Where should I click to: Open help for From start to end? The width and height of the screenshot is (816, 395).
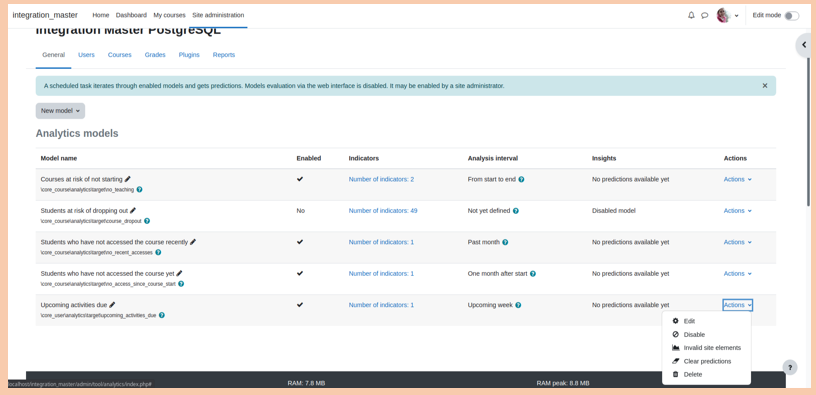pyautogui.click(x=521, y=180)
